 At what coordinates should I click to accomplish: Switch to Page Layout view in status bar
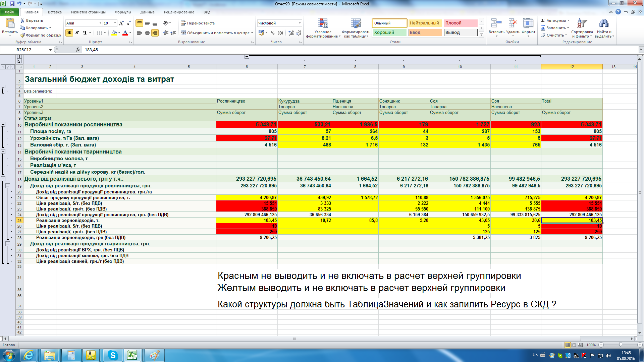[x=574, y=345]
